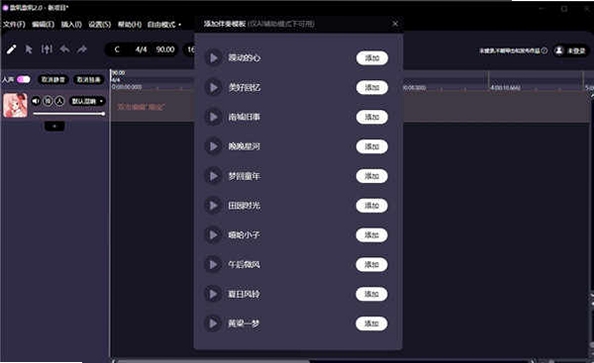Add the 梦回童年 accompaniment template

click(x=372, y=176)
